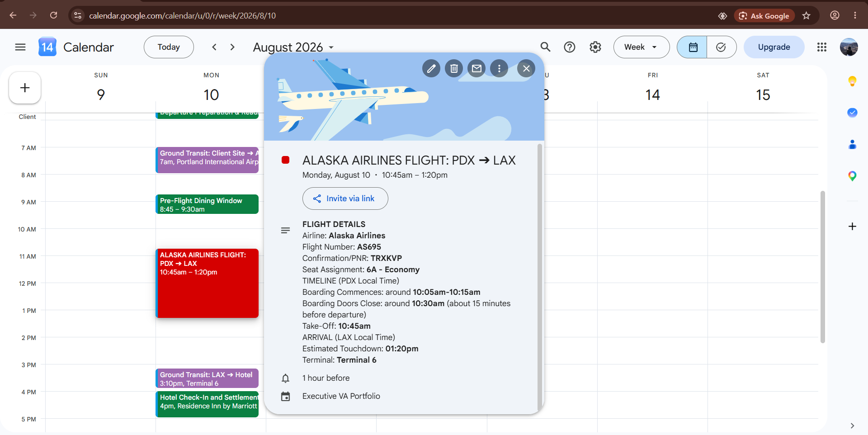This screenshot has height=435, width=868.
Task: Click the Departure Preparation event
Action: pyautogui.click(x=207, y=114)
